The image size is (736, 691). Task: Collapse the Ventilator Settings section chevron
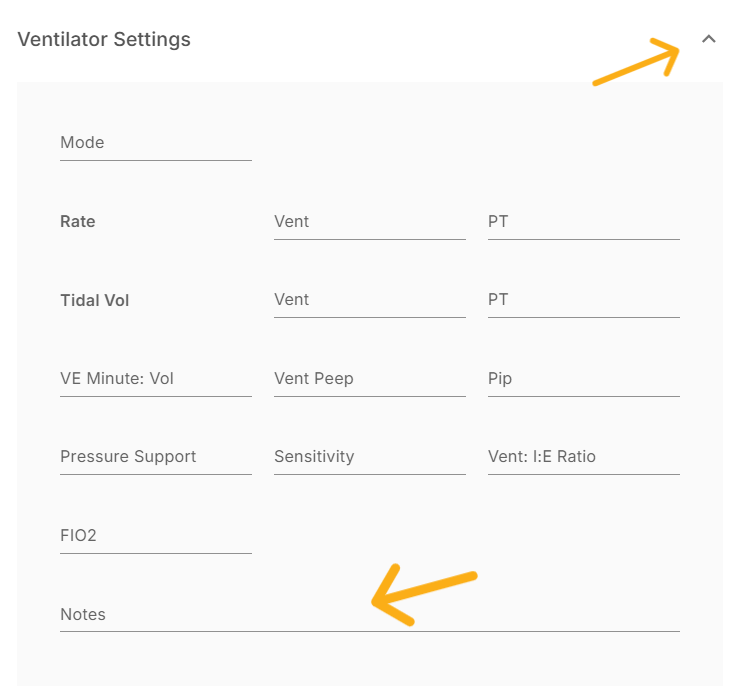click(709, 39)
